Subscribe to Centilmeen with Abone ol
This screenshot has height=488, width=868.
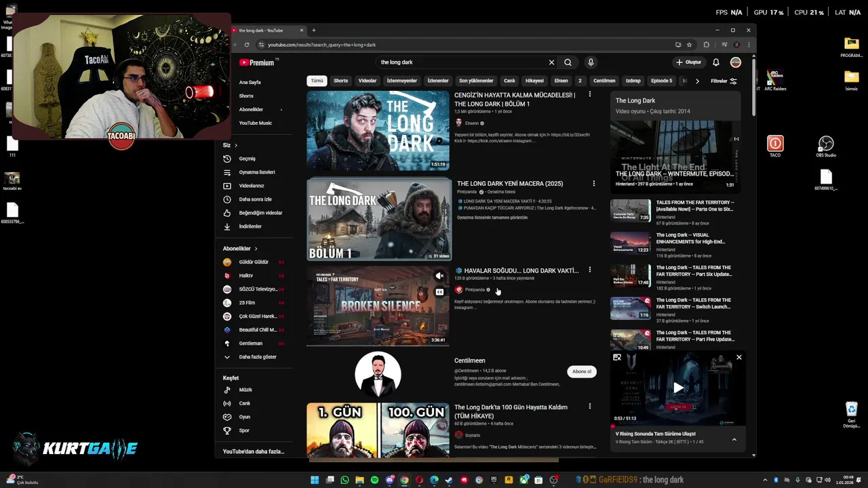point(582,371)
